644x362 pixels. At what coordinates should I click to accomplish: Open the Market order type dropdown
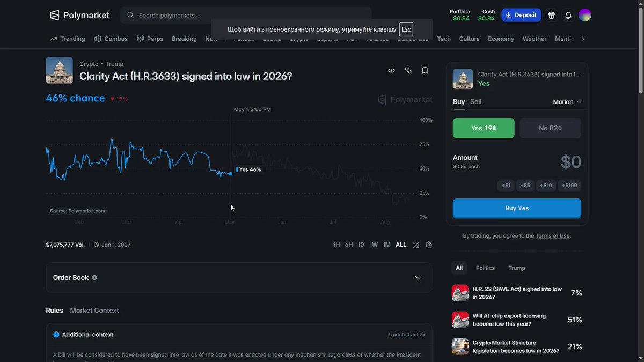coord(567,102)
